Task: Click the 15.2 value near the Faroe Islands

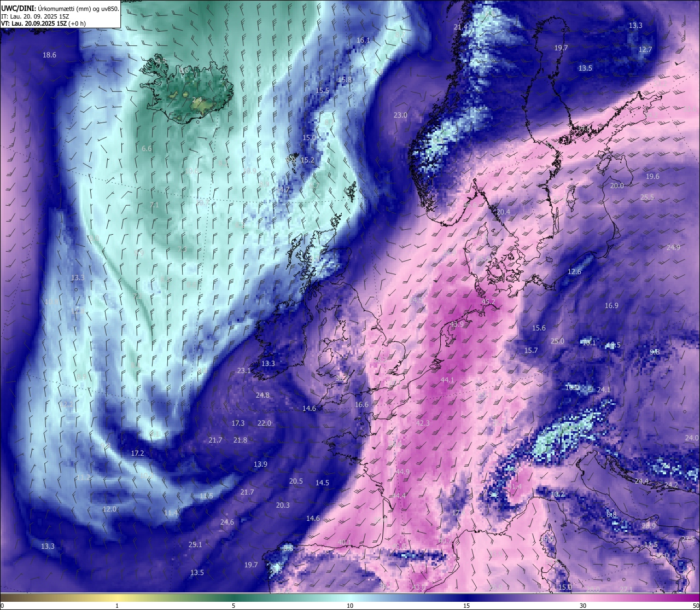Action: coord(307,160)
